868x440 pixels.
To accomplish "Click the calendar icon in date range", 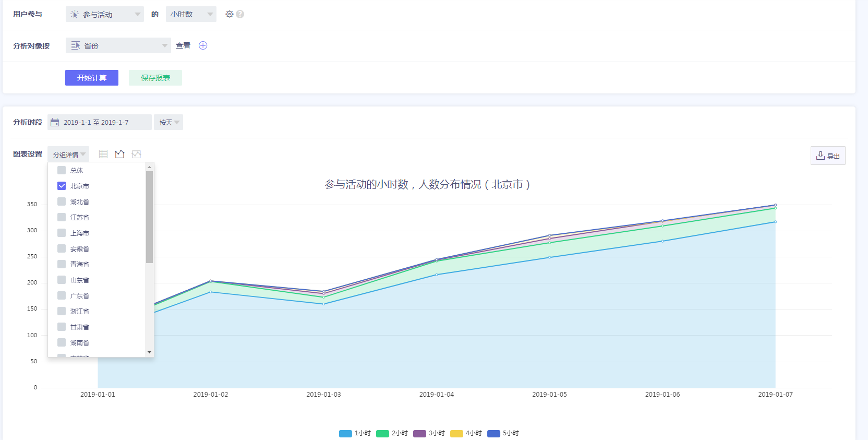I will click(x=55, y=122).
